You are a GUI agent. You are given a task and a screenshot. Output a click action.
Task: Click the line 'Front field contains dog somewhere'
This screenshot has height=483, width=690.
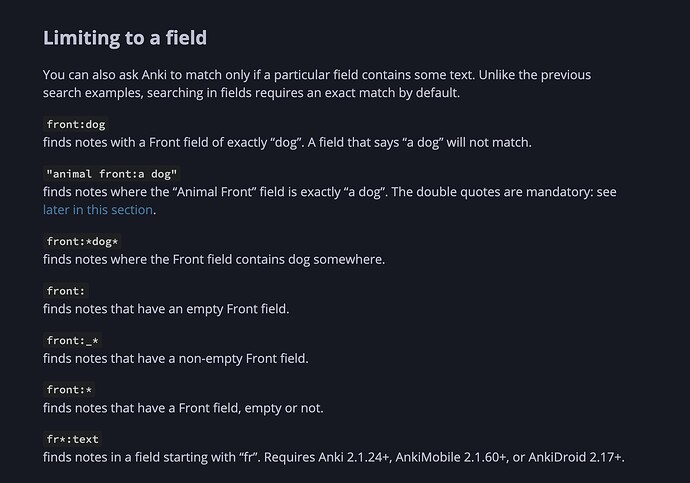click(214, 259)
